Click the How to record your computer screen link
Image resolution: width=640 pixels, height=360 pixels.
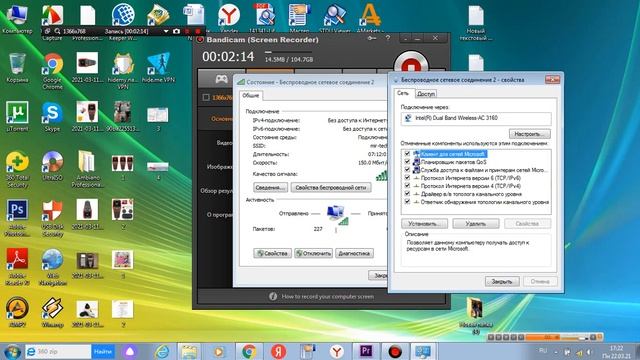(x=327, y=296)
